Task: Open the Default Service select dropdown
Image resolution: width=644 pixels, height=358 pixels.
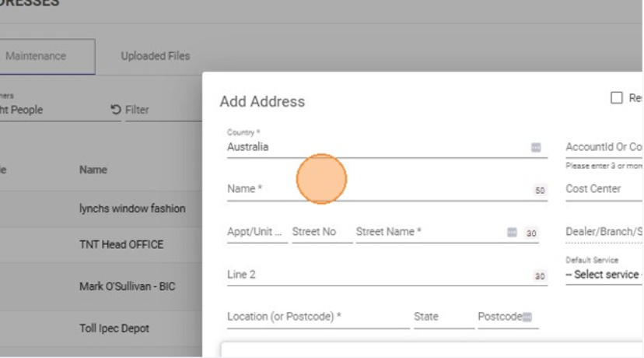Action: click(603, 275)
